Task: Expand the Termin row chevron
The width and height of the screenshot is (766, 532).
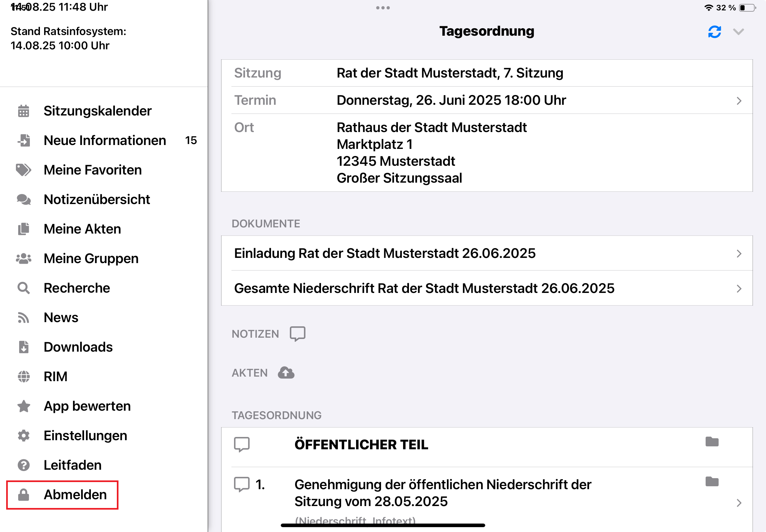Action: point(739,101)
